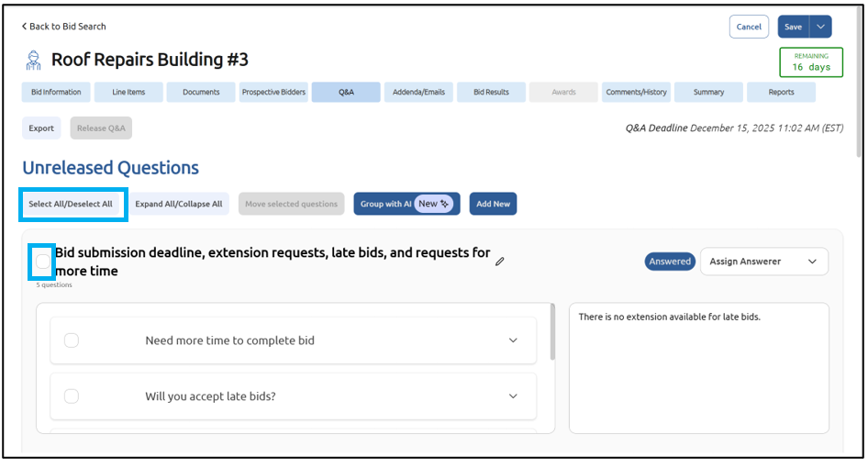Click the questions list scrollbar
This screenshot has height=468, width=868.
tap(552, 332)
